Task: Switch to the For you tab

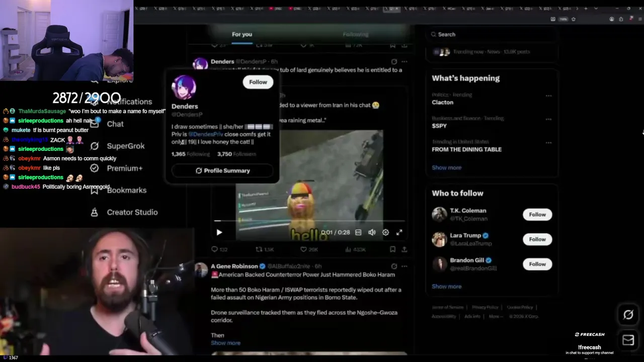Action: click(242, 34)
